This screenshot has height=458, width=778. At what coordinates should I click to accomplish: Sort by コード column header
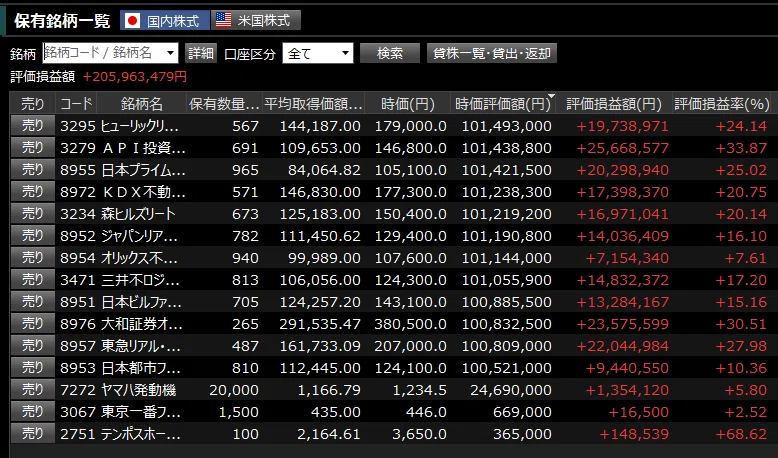tap(76, 104)
